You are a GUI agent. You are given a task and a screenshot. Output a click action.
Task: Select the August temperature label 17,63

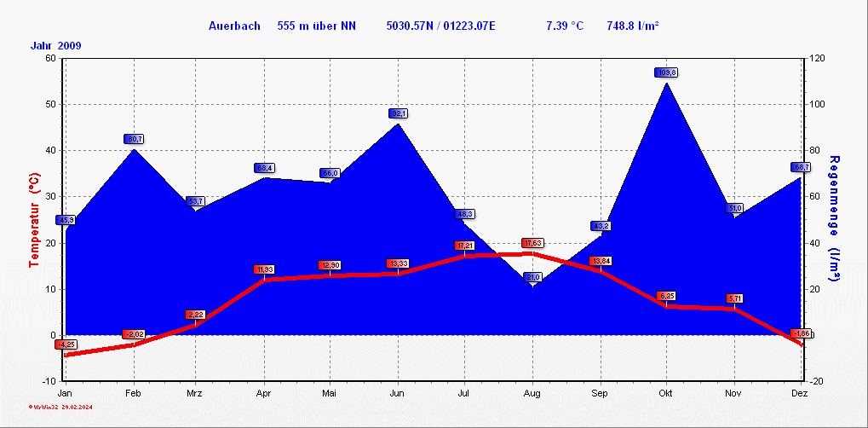tap(533, 243)
